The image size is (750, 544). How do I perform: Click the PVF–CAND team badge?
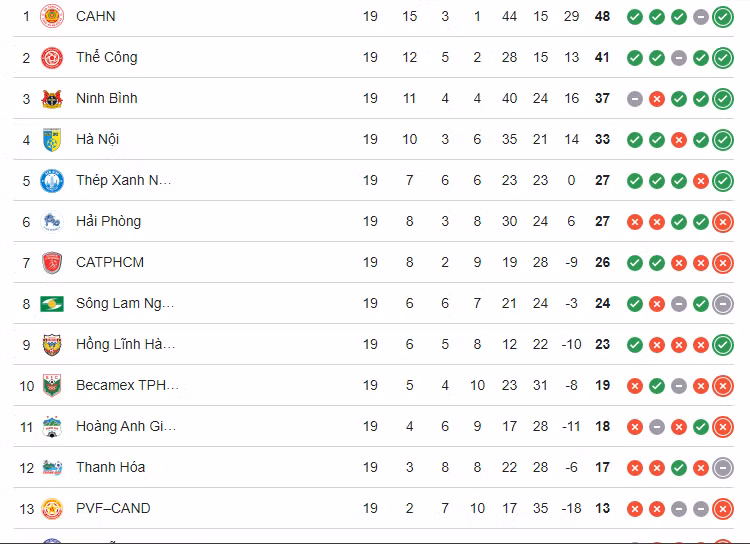click(52, 508)
